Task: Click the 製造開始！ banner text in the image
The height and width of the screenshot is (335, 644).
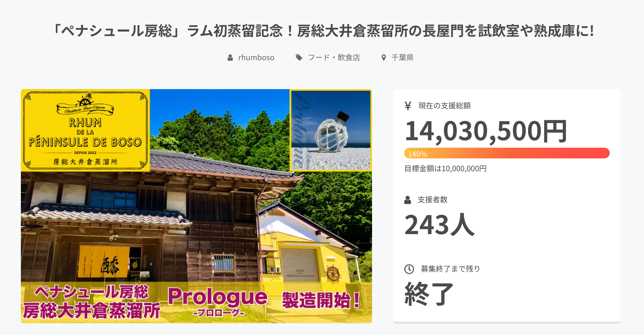Action: [x=321, y=300]
